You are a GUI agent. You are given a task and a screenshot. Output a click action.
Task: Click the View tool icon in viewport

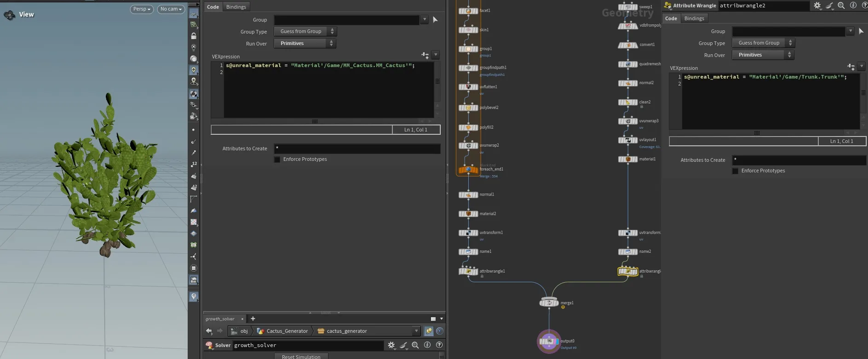pos(9,15)
